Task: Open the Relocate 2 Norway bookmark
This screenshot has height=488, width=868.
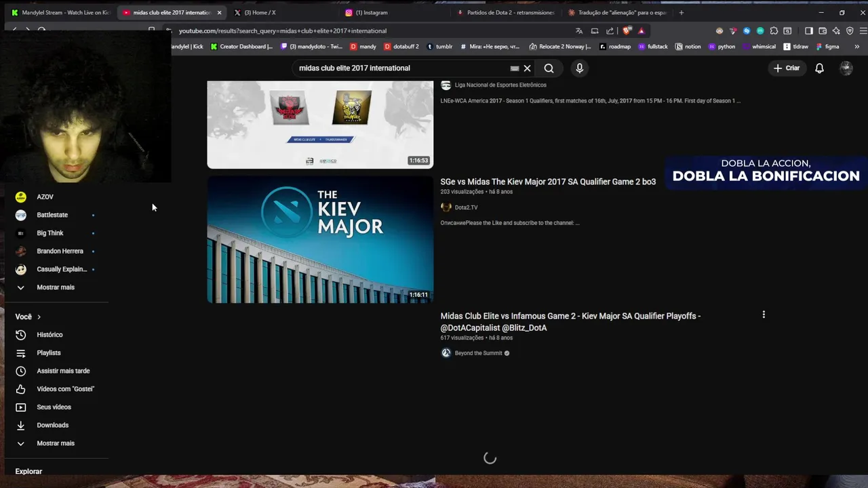Action: [x=559, y=47]
